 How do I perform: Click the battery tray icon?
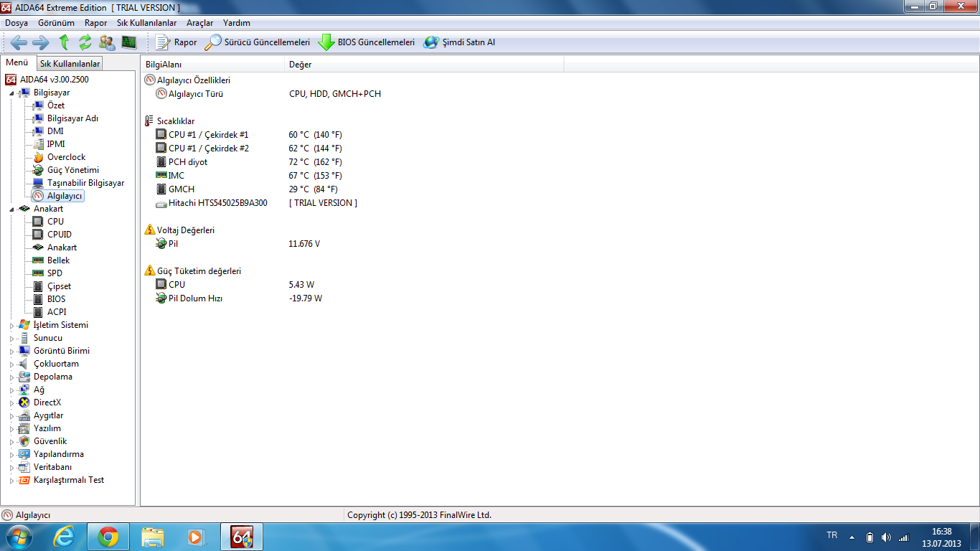click(x=870, y=537)
